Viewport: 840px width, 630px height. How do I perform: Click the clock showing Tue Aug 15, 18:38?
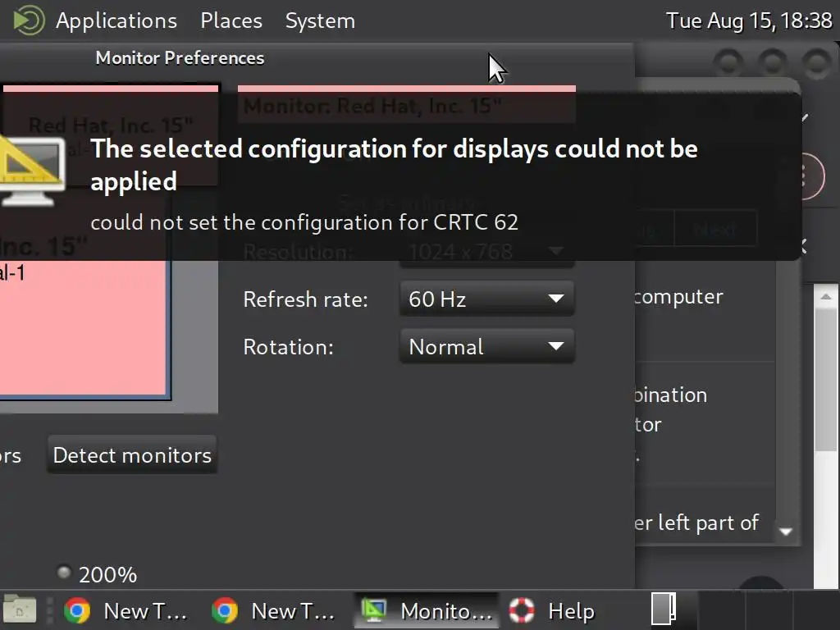coord(749,21)
